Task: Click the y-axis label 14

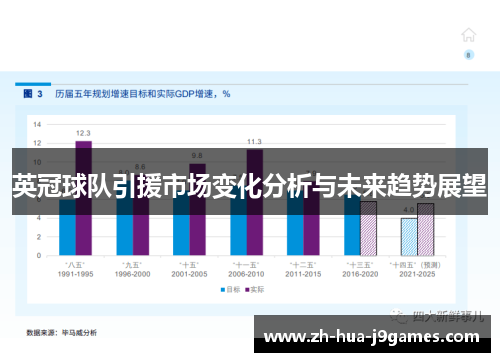Action: (37, 125)
